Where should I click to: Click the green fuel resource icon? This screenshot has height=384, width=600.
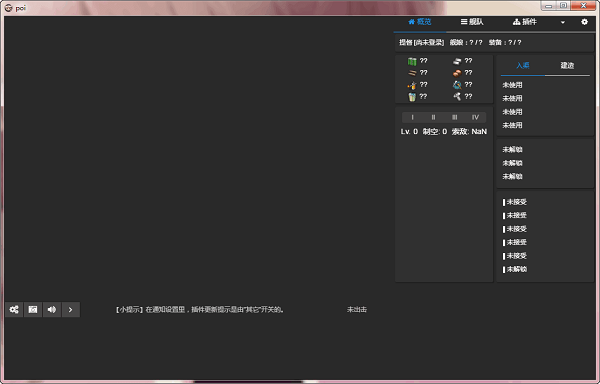coord(412,61)
